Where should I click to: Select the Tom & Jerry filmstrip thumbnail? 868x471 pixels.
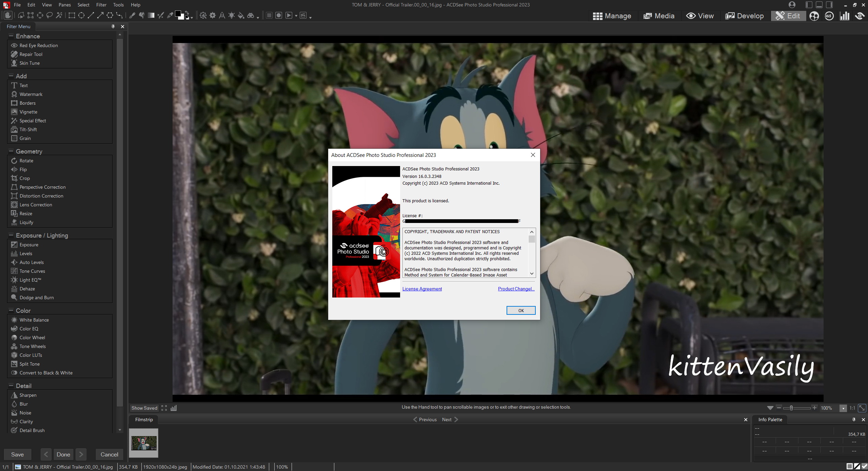tap(144, 443)
